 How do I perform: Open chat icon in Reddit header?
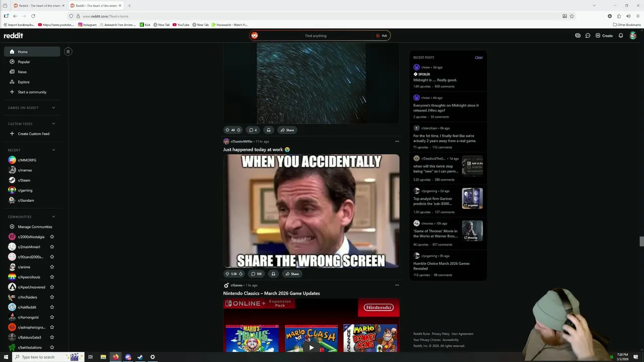[x=588, y=36]
